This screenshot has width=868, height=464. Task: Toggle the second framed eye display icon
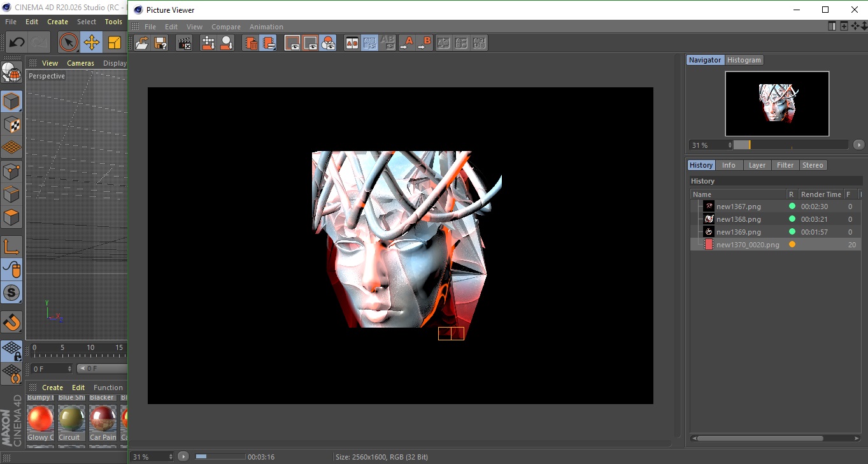coord(310,43)
